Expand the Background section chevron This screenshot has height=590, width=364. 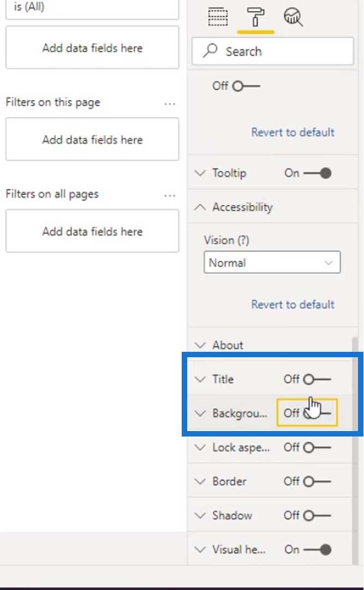tap(200, 413)
